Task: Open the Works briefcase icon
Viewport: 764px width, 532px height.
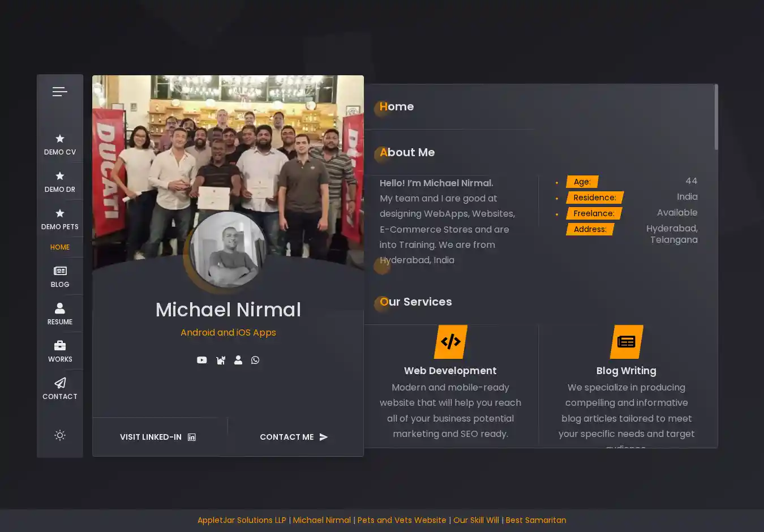Action: (x=60, y=346)
